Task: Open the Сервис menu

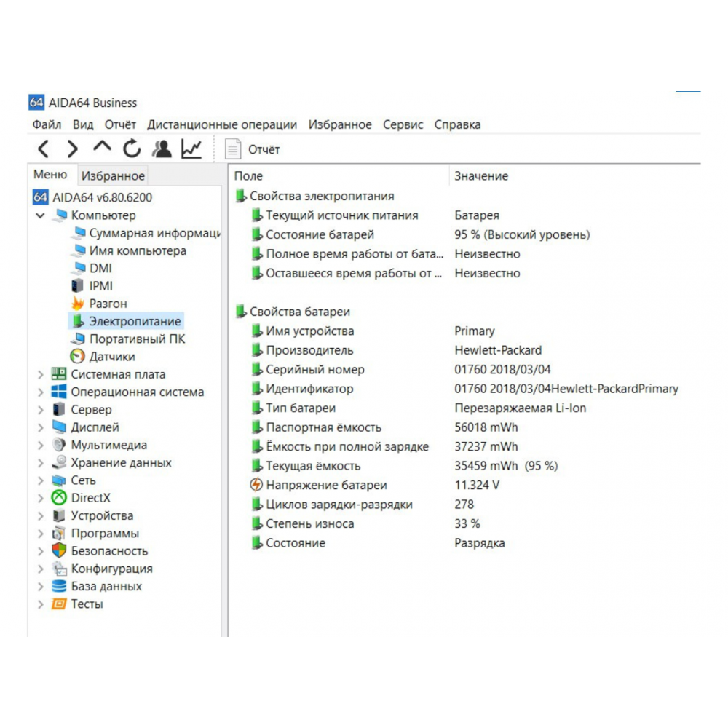Action: (403, 124)
